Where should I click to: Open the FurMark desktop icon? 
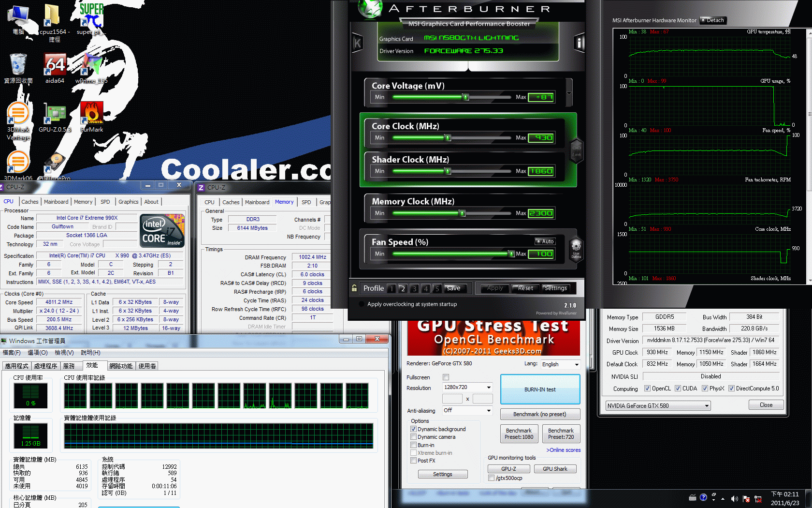tap(91, 116)
